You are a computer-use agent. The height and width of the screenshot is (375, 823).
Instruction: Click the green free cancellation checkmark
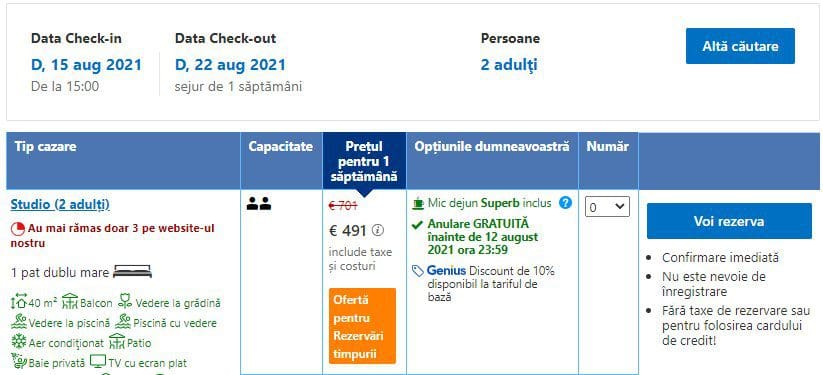tap(418, 225)
